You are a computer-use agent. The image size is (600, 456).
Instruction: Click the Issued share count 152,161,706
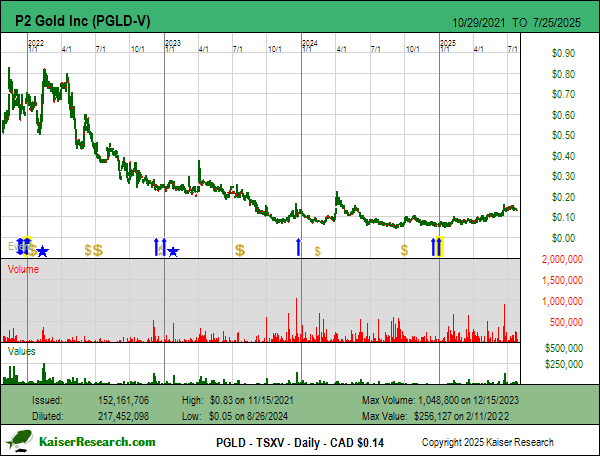click(123, 400)
